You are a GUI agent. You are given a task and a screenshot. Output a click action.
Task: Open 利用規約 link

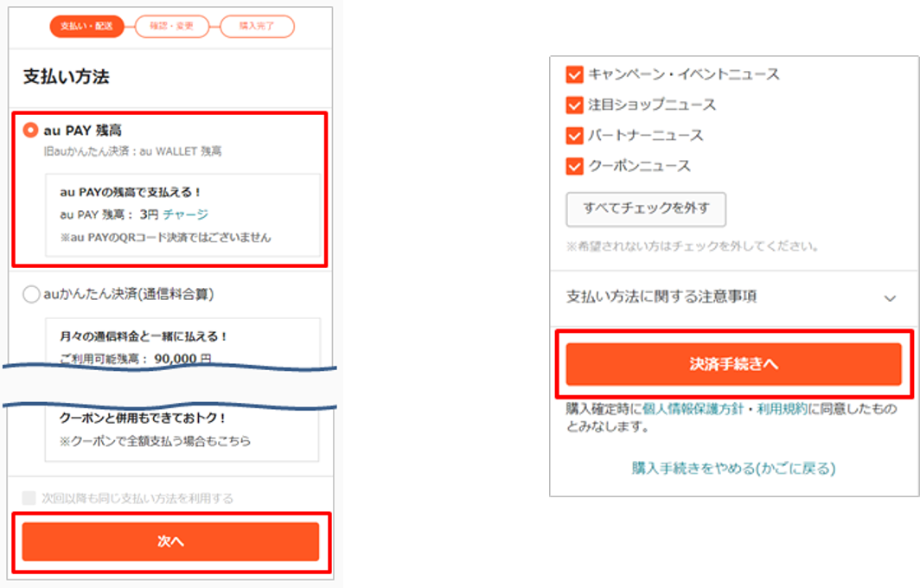coord(783,408)
